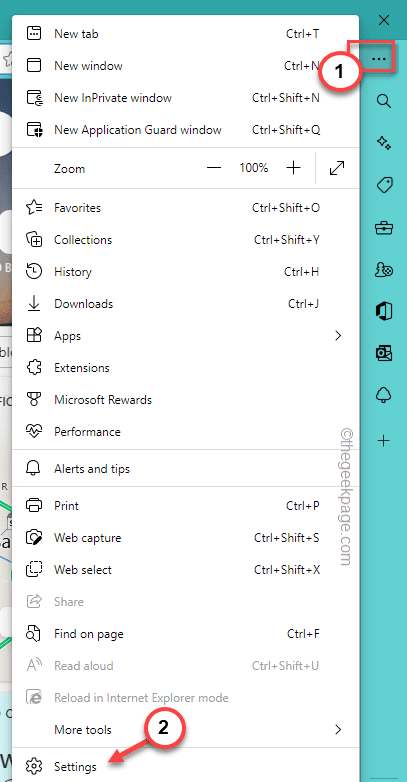
Task: Click the Ctrl+Shift+N shortcut text
Action: point(286,98)
